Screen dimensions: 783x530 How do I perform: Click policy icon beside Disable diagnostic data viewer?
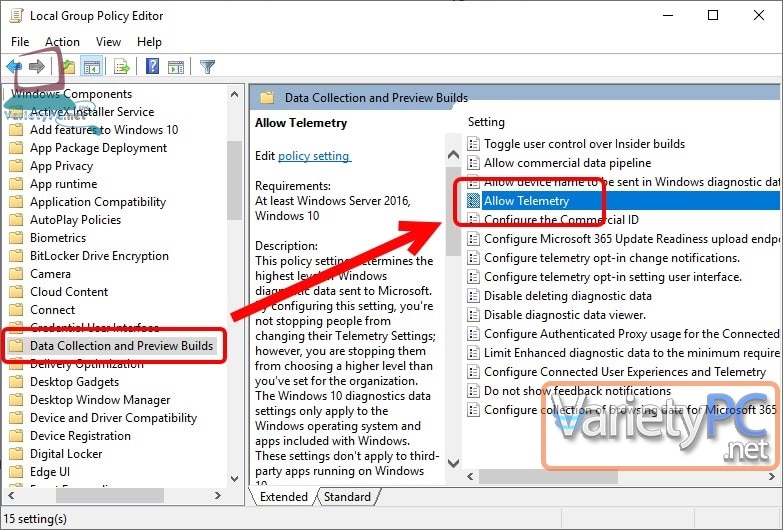click(473, 315)
